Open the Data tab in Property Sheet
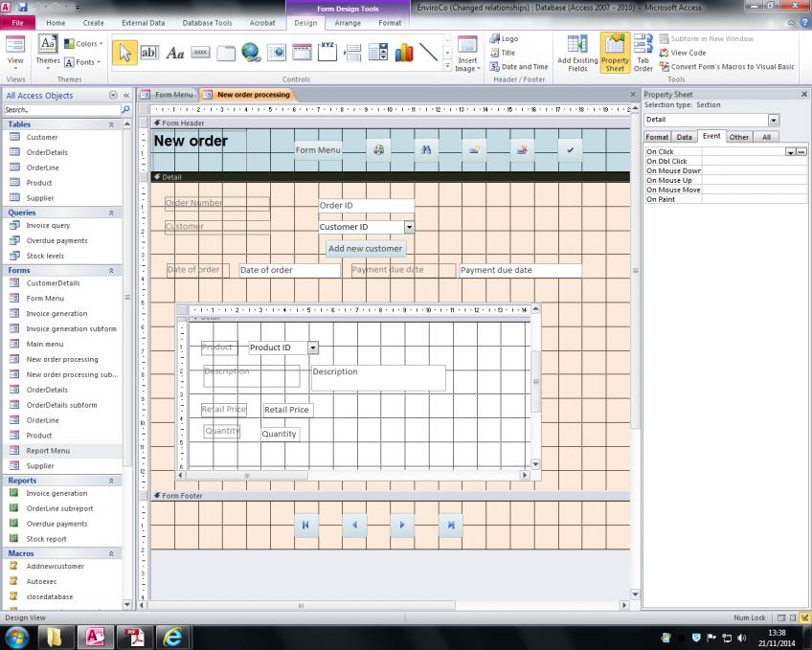The image size is (812, 650). tap(684, 137)
